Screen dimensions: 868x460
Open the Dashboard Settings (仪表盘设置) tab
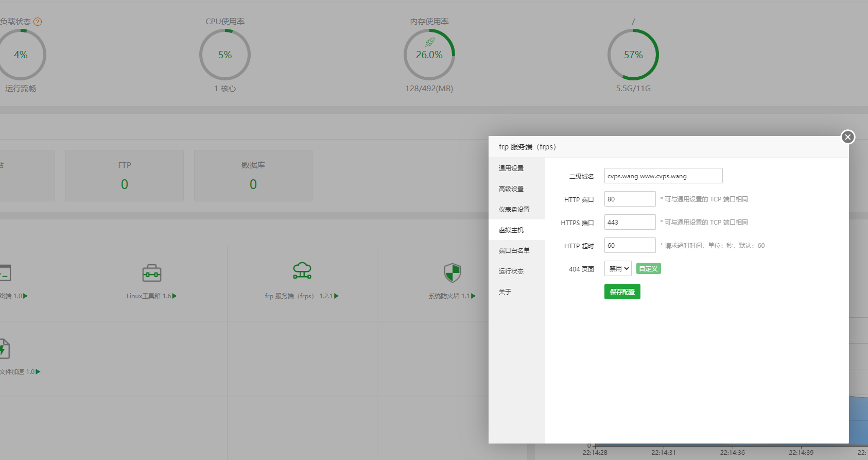pyautogui.click(x=514, y=210)
